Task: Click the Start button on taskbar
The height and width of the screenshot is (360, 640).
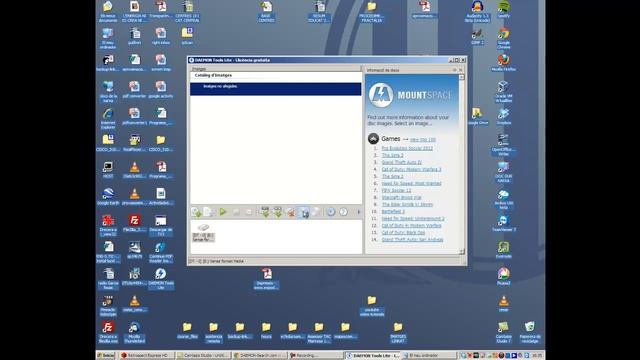Action: click(x=106, y=356)
